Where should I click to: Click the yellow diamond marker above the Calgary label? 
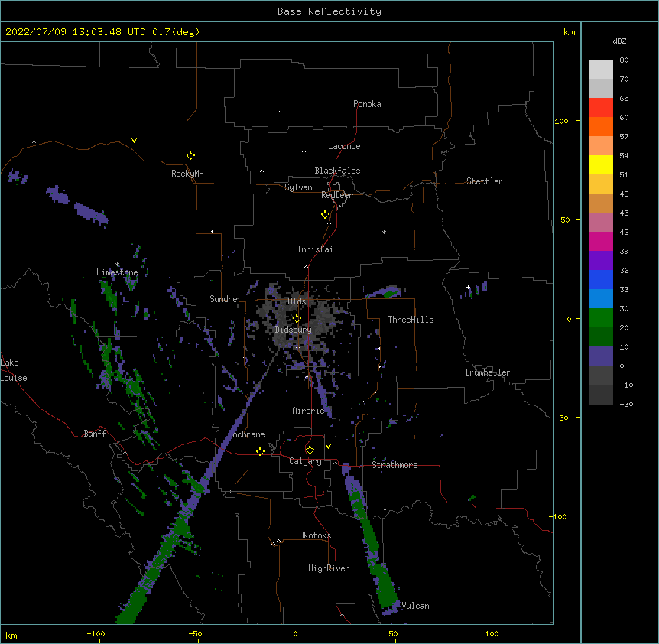click(310, 450)
